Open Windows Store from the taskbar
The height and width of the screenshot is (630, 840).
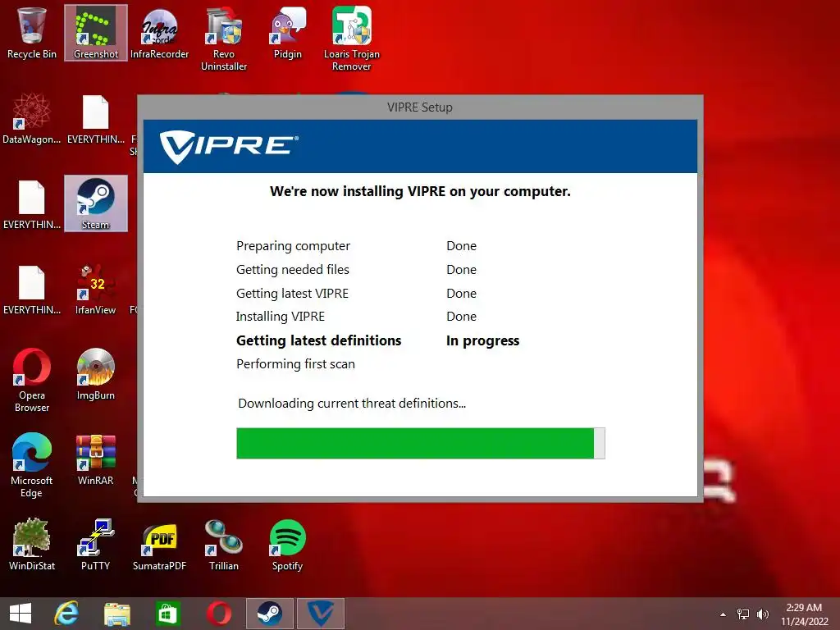pos(167,614)
